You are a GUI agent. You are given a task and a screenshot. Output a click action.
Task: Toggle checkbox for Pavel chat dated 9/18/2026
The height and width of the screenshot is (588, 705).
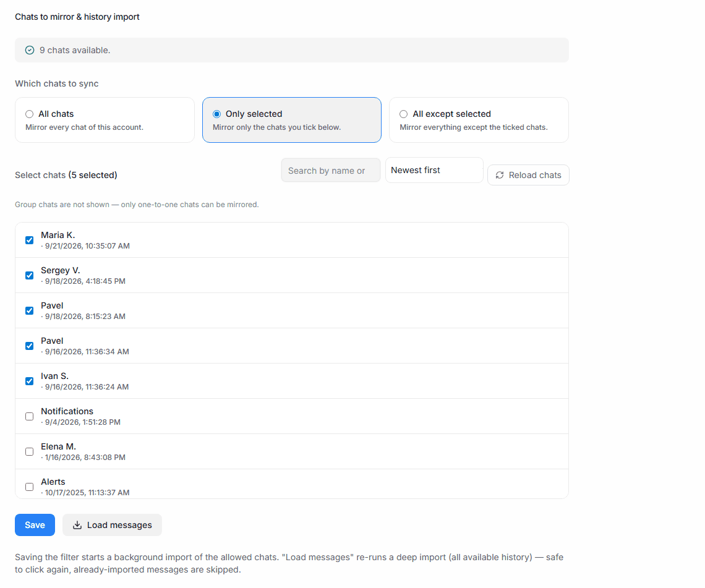[x=30, y=311]
